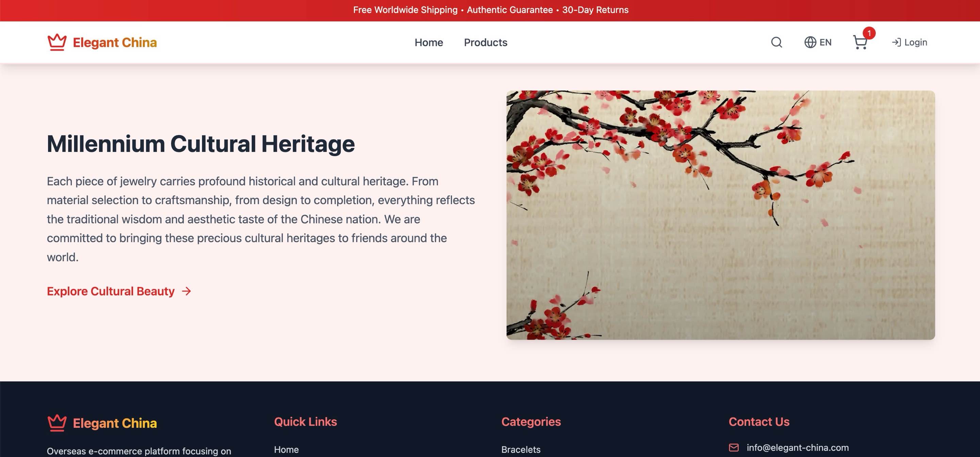
Task: Click the Quick Links footer heading
Action: tap(306, 422)
